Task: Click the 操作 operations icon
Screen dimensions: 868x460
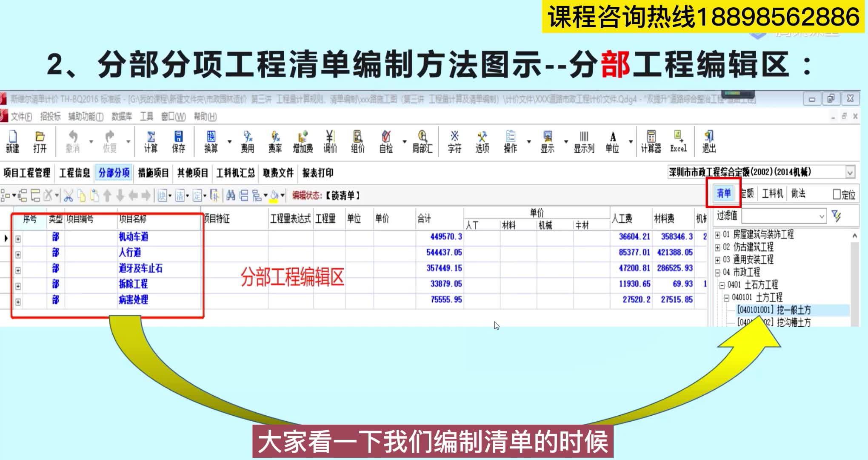Action: [510, 141]
